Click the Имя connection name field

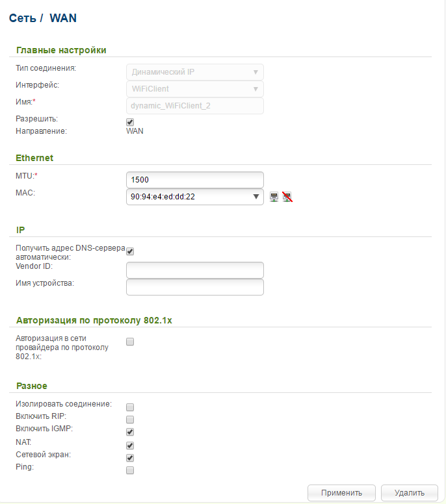(194, 105)
